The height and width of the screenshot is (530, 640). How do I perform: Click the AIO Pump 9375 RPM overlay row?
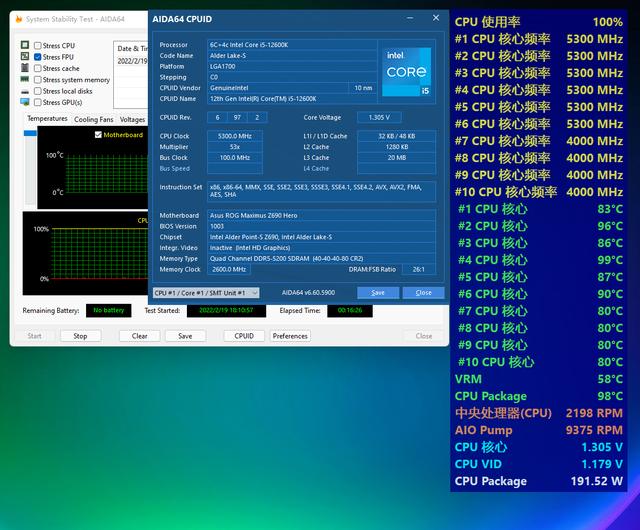(x=539, y=430)
